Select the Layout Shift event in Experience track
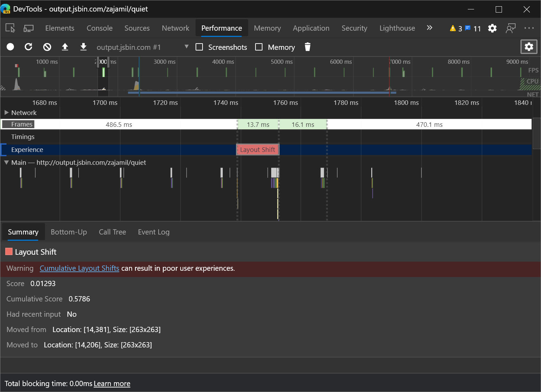541x392 pixels. (x=258, y=149)
